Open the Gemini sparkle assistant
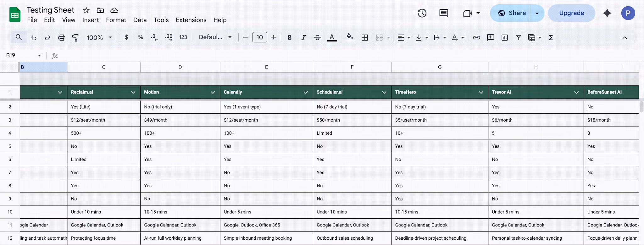The height and width of the screenshot is (245, 644). [x=607, y=13]
